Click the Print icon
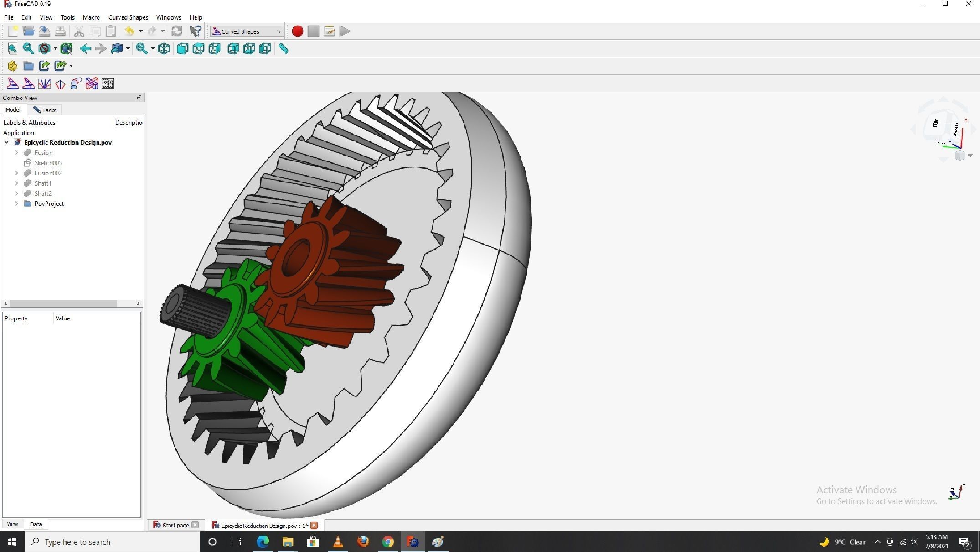The width and height of the screenshot is (980, 552). click(60, 31)
